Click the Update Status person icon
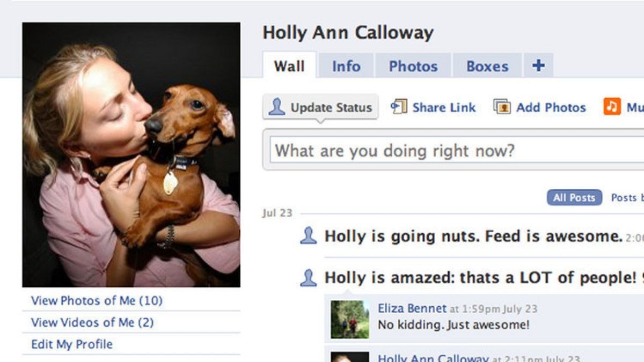Screen dimensions: 644x362 277,107
